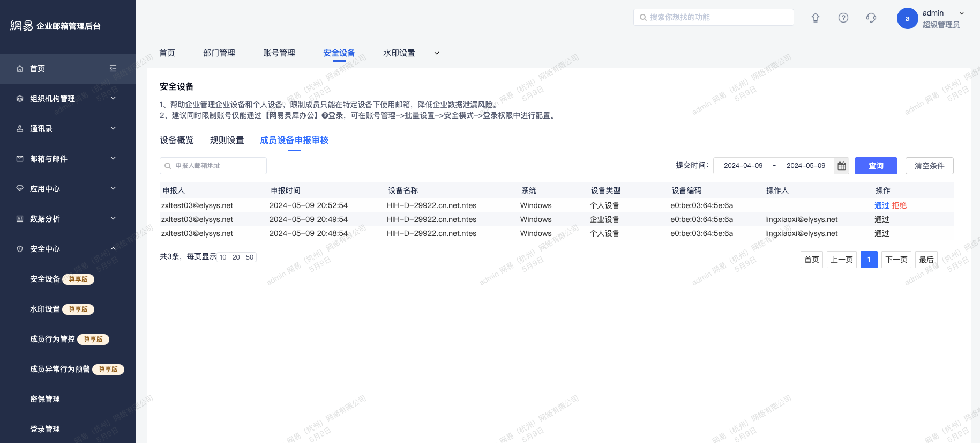Viewport: 980px width, 443px height.
Task: Click the help icon beside 网易灵犀办公
Action: [x=325, y=116]
